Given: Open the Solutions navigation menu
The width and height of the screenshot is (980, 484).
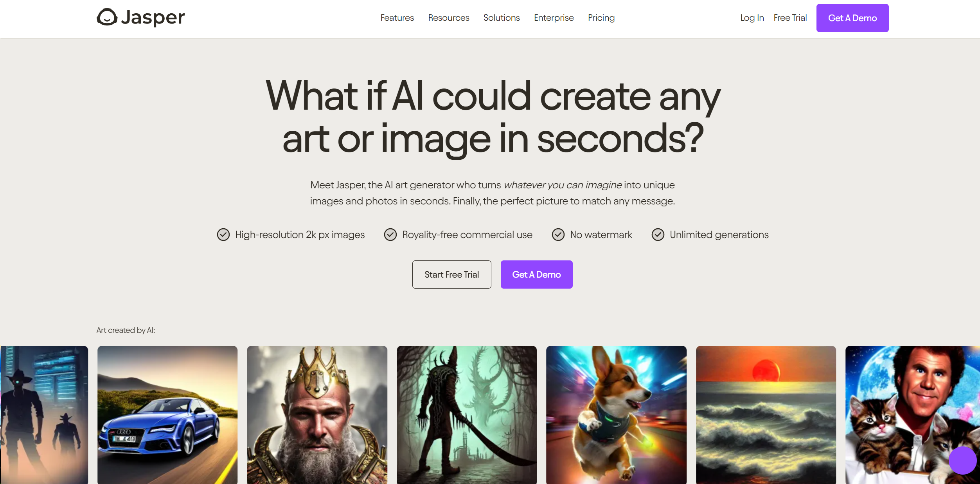Looking at the screenshot, I should (x=502, y=18).
